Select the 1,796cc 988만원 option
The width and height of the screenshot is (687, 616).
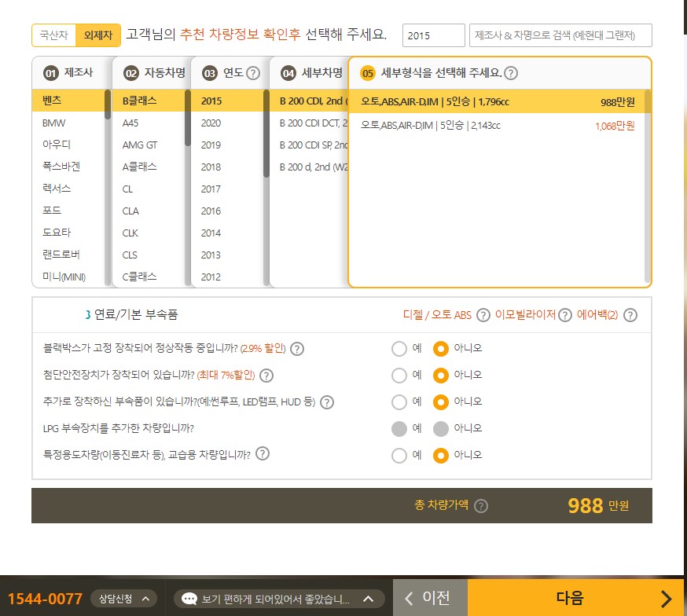[x=497, y=101]
